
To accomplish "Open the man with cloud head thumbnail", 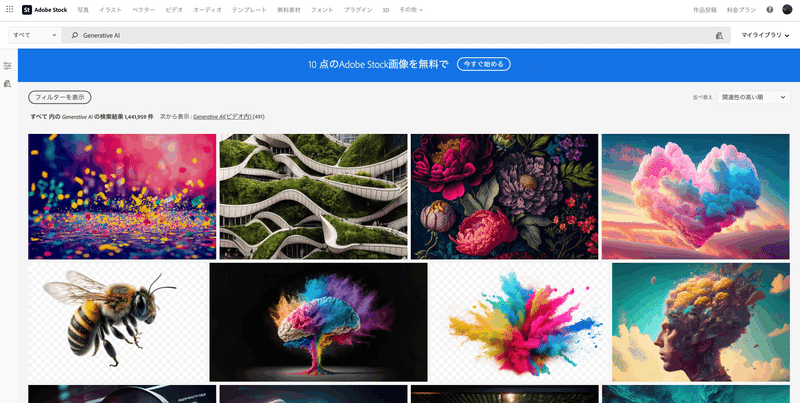I will [701, 322].
